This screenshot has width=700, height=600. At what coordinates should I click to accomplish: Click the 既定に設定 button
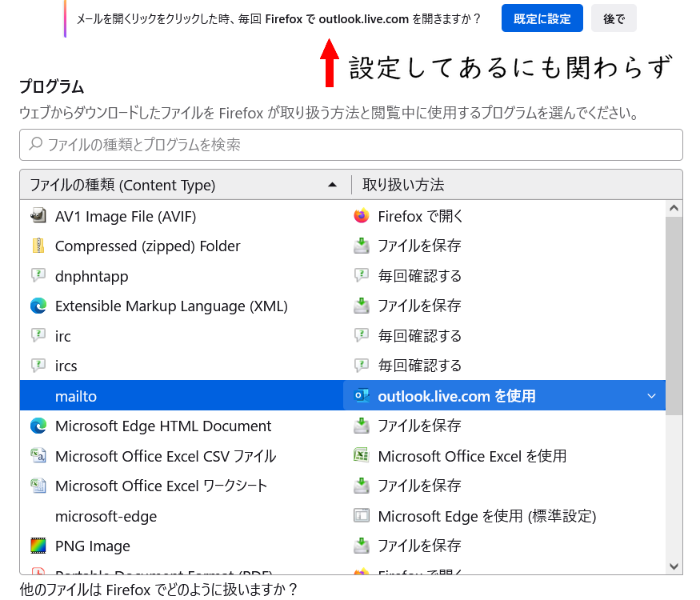coord(542,18)
